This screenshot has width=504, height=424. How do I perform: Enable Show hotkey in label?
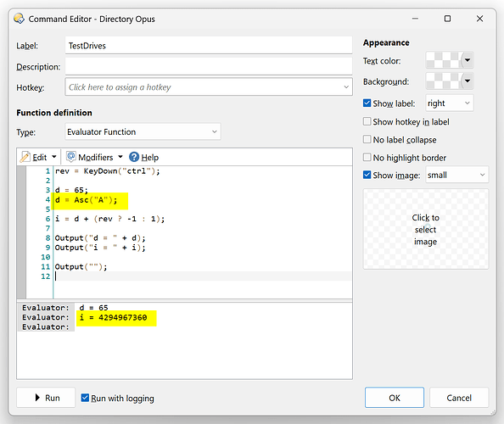[367, 121]
